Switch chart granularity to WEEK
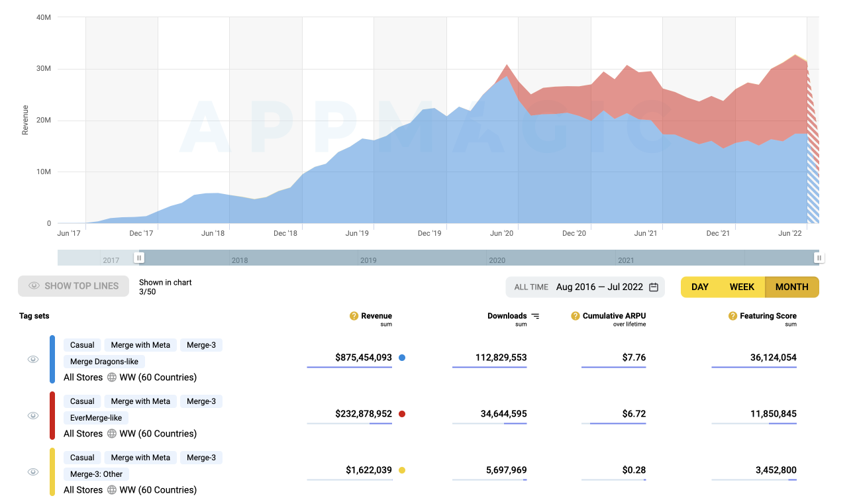 click(x=742, y=287)
